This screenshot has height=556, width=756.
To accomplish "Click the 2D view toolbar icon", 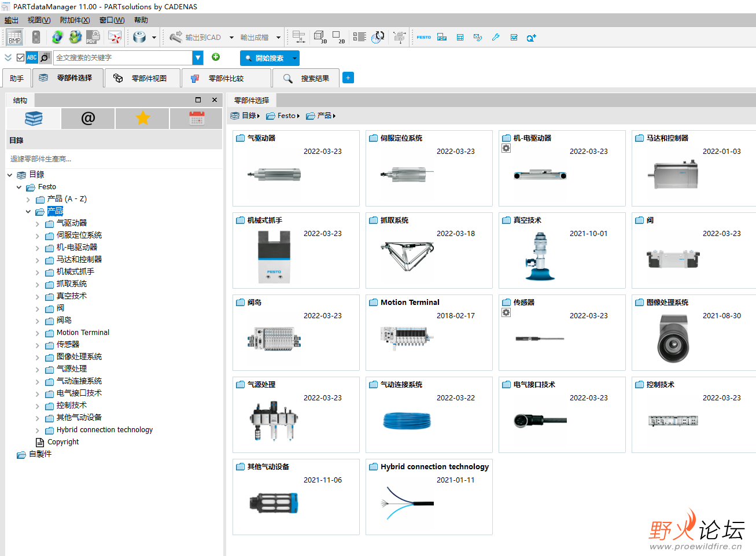I will pyautogui.click(x=338, y=38).
